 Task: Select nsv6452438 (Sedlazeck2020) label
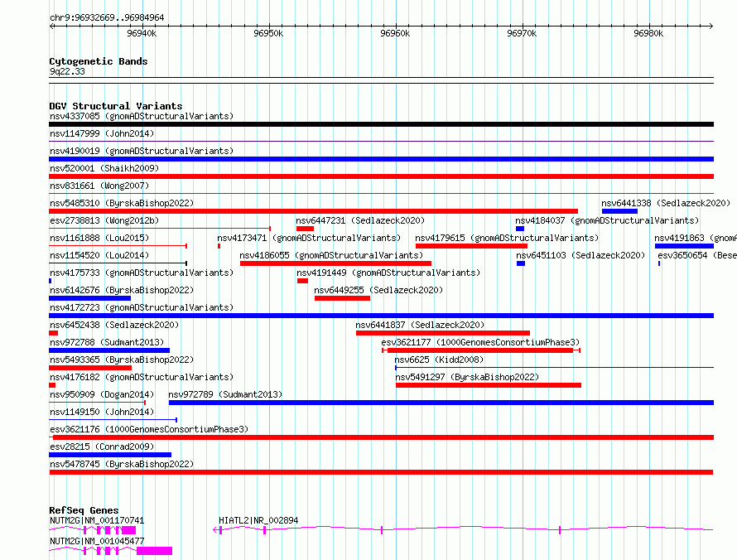[x=114, y=325]
